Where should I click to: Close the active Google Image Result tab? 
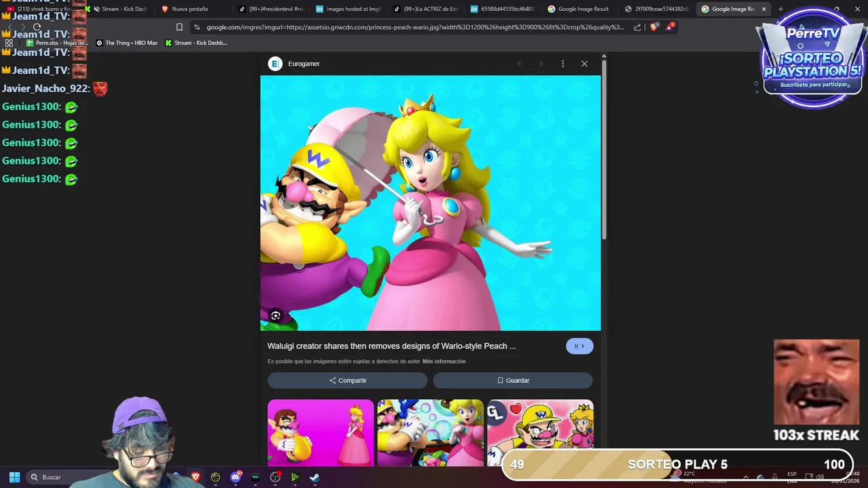[764, 9]
